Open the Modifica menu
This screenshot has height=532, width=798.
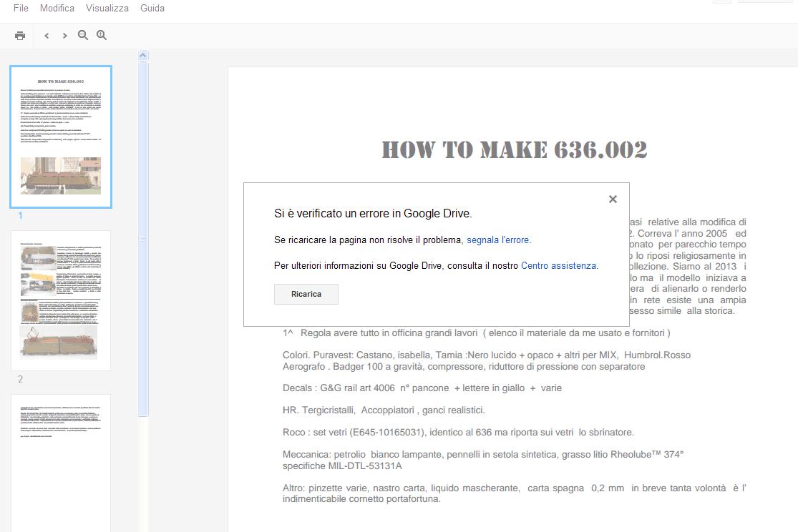pyautogui.click(x=57, y=8)
